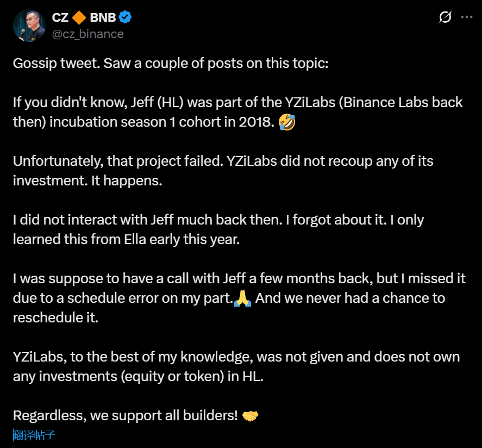The image size is (482, 448).
Task: Click the "Regardless, we support all builders!" line
Action: [125, 416]
